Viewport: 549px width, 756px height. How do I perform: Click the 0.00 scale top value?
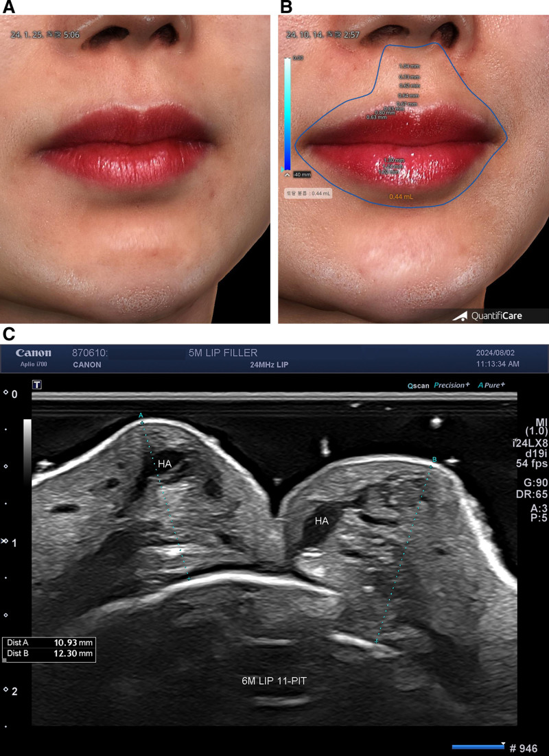[x=298, y=58]
